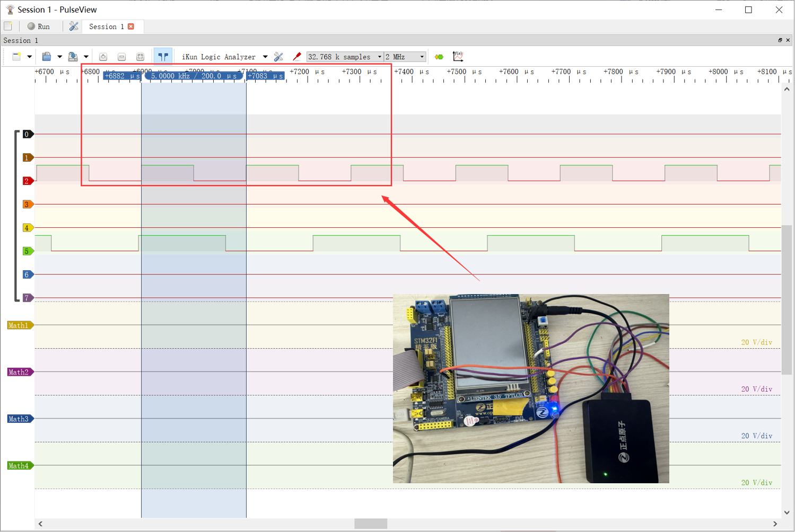Save the current capture
This screenshot has height=532, width=795.
pos(73,56)
